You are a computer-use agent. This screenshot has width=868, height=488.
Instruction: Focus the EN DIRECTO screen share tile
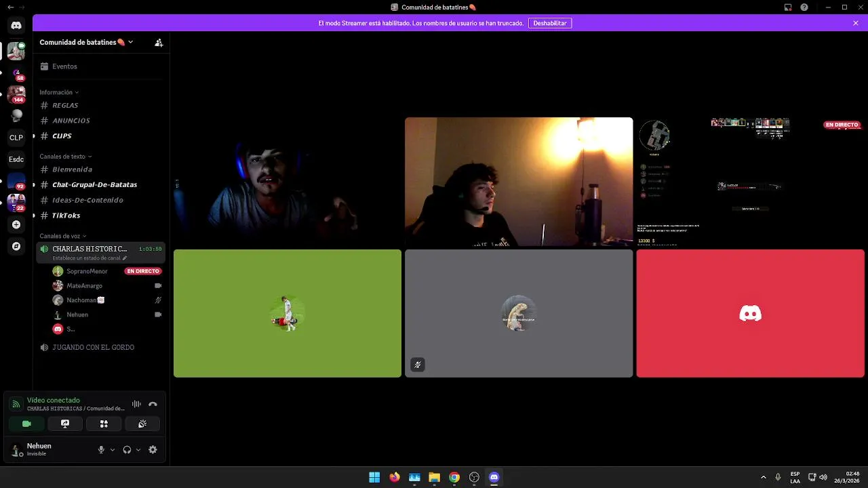[751, 182]
